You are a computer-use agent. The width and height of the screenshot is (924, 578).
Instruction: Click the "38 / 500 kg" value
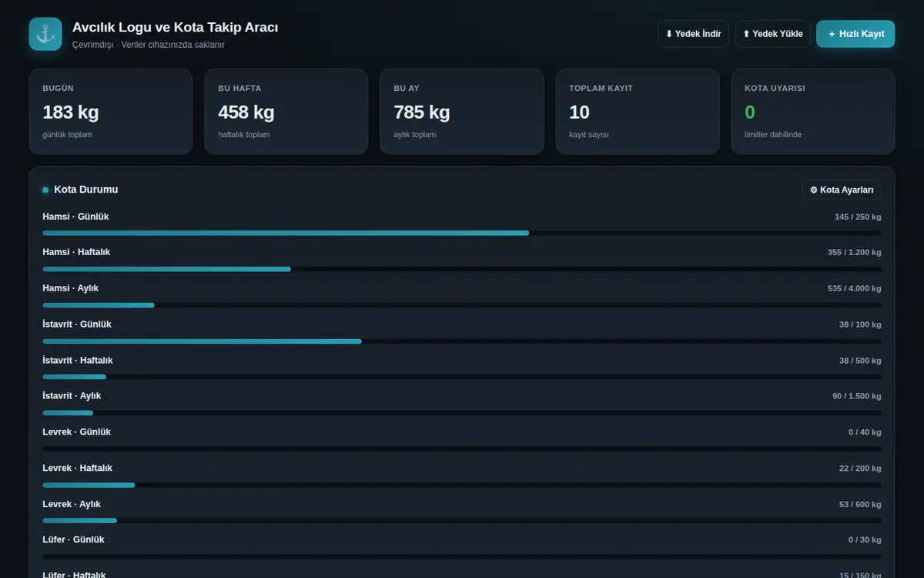860,361
